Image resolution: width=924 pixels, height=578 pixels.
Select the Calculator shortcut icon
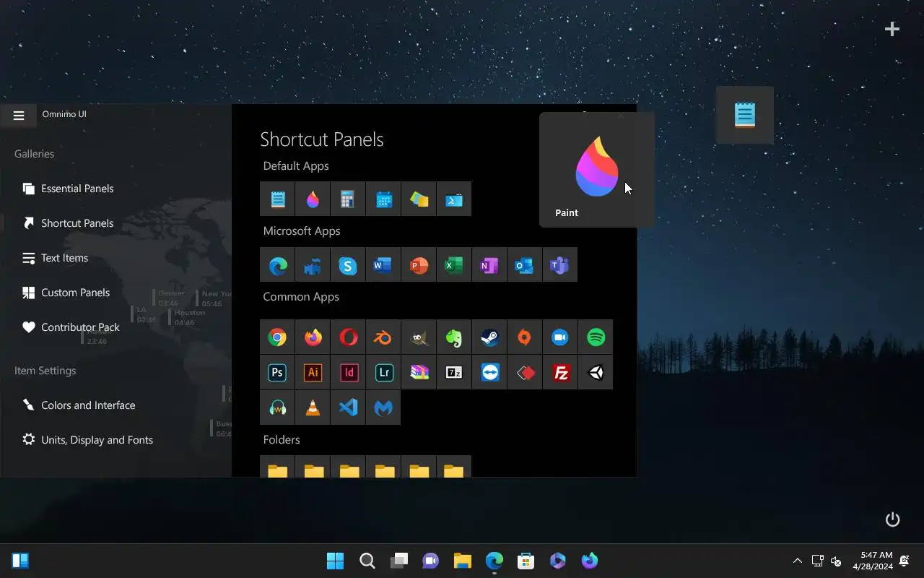click(x=348, y=199)
